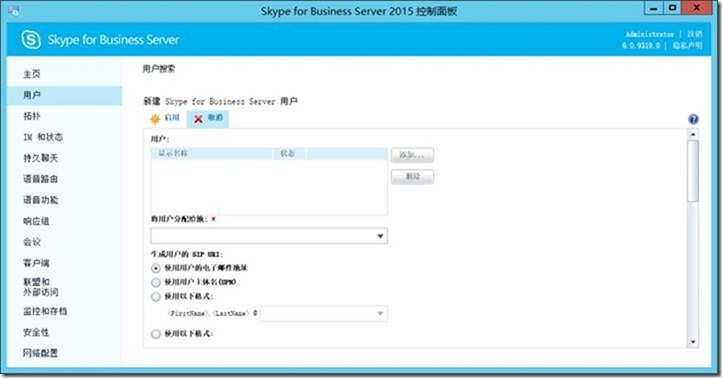Open the help question mark icon
Screen dimensions: 722x378
coord(693,119)
